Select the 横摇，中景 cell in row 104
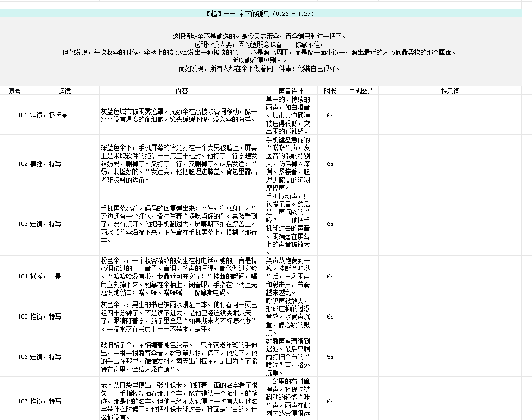The height and width of the screenshot is (420, 532). pos(64,276)
